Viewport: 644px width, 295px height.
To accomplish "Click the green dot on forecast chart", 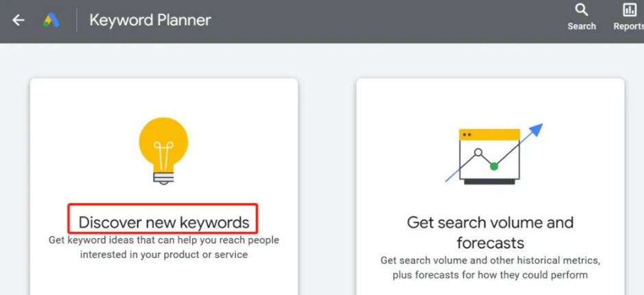I will [x=494, y=166].
